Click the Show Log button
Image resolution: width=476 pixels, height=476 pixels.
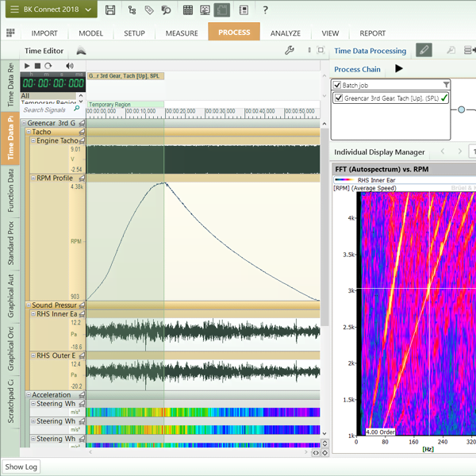pyautogui.click(x=21, y=466)
